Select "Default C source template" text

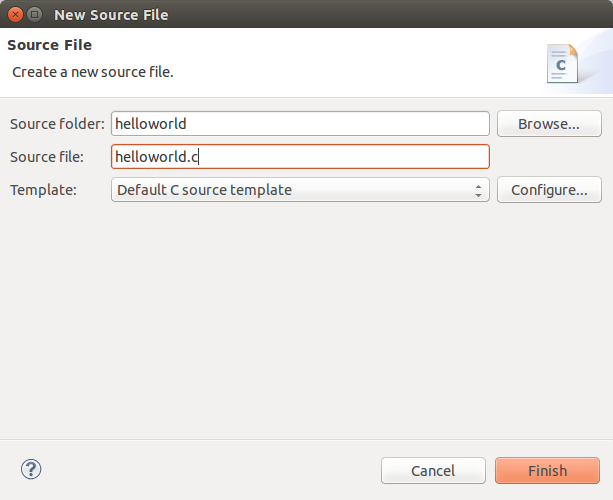tap(204, 190)
